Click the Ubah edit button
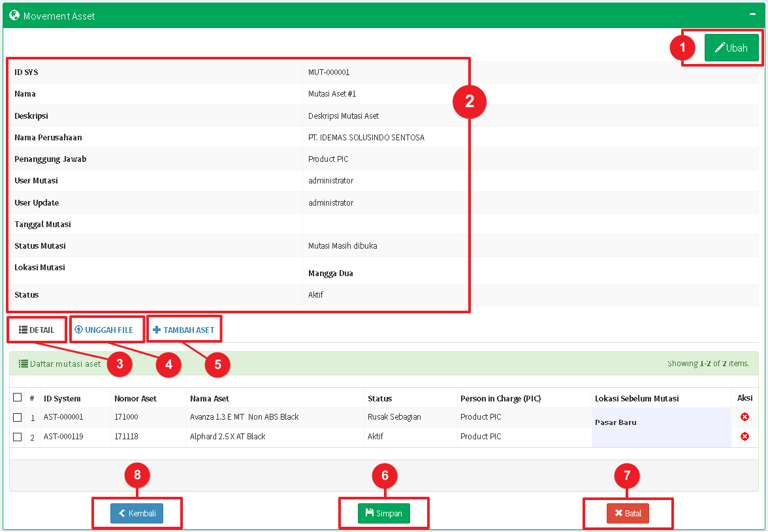This screenshot has height=532, width=768. (731, 48)
